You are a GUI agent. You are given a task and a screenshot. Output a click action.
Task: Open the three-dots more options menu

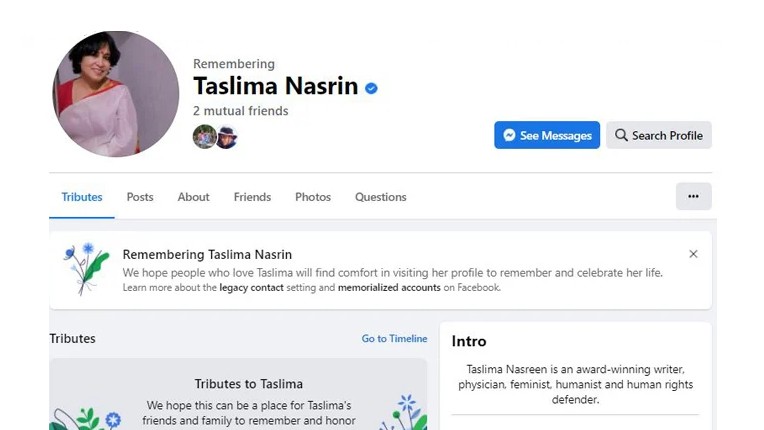pos(693,197)
